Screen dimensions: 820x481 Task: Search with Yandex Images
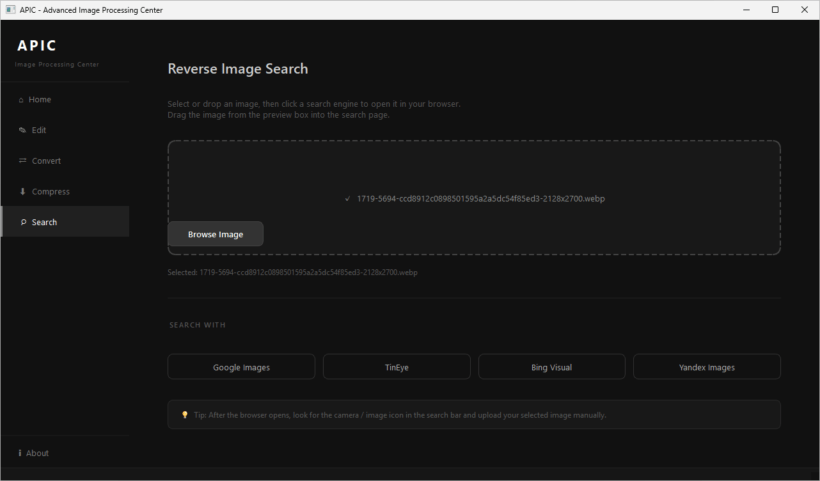(x=707, y=367)
